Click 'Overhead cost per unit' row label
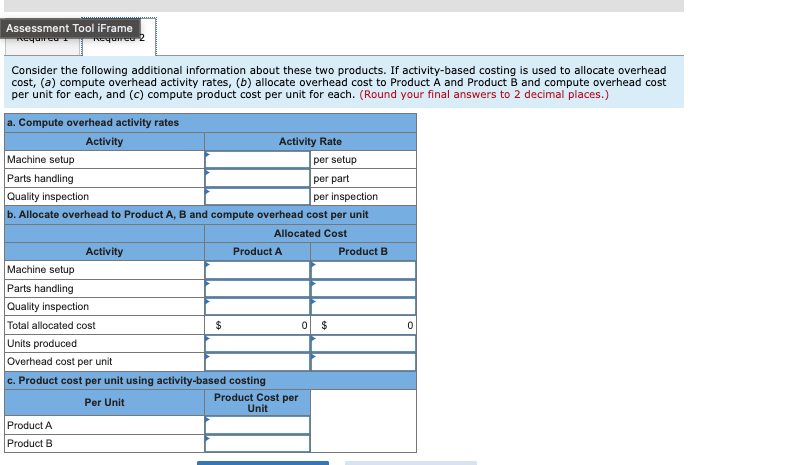This screenshot has width=808, height=465. coord(59,361)
